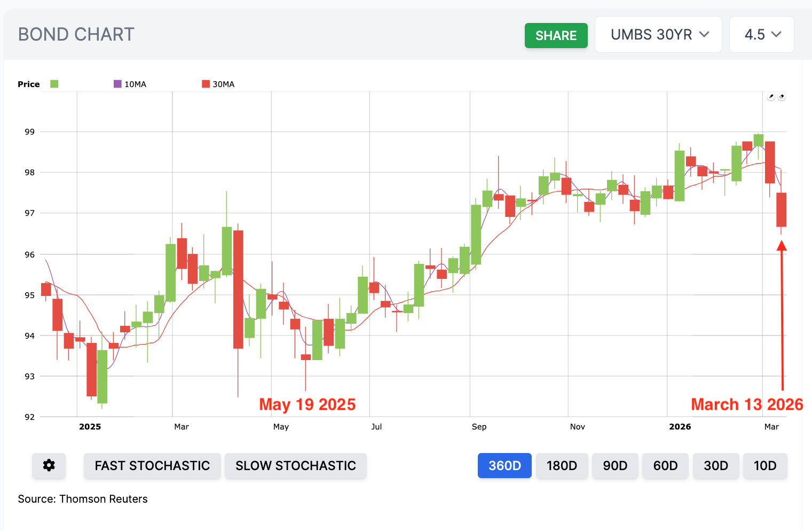The width and height of the screenshot is (812, 531).
Task: Click the BOND CHART title
Action: (x=76, y=35)
